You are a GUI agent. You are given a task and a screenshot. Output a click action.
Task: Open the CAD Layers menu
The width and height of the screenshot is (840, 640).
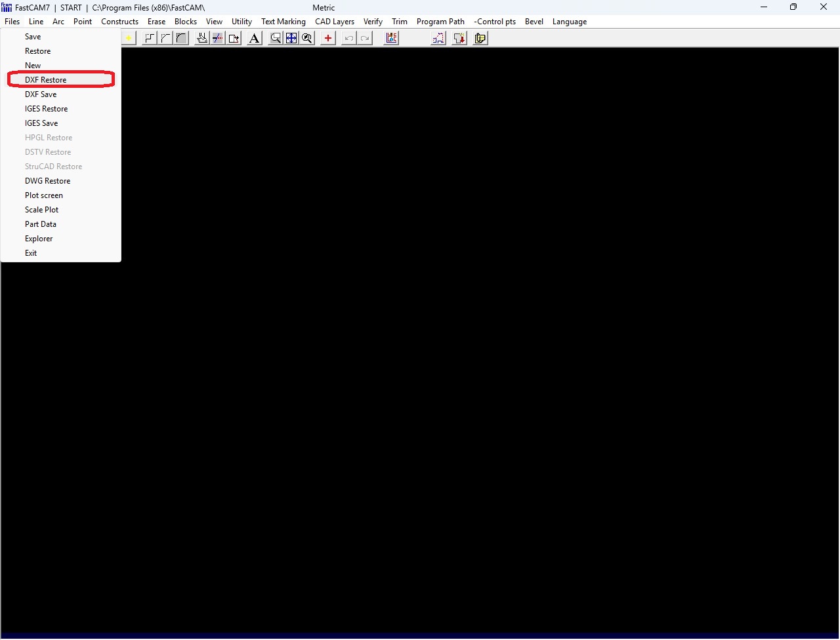tap(335, 22)
